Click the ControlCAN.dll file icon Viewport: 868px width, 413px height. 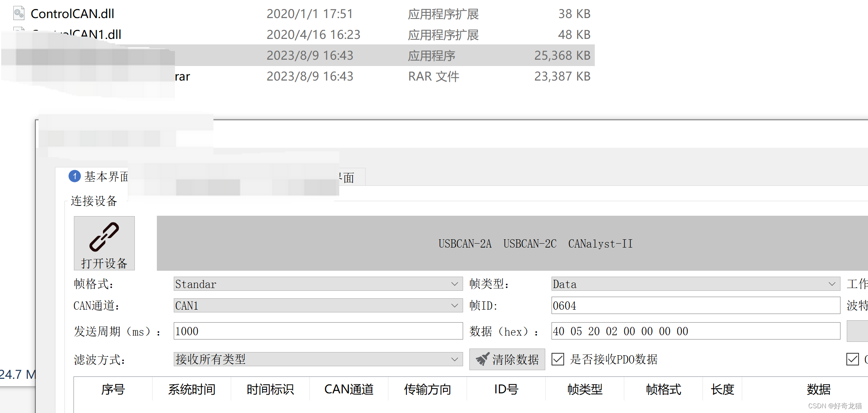[18, 13]
